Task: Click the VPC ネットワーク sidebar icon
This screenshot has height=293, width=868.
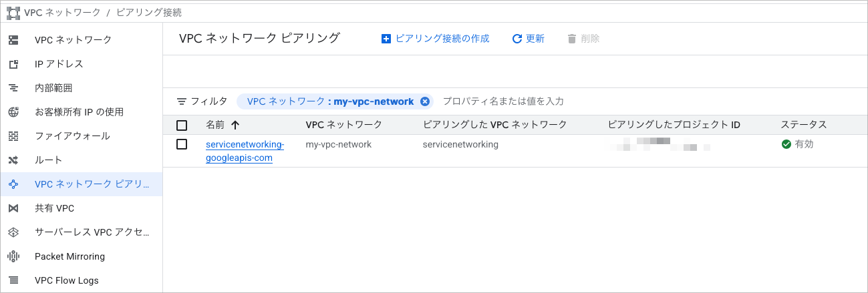Action: pos(13,40)
